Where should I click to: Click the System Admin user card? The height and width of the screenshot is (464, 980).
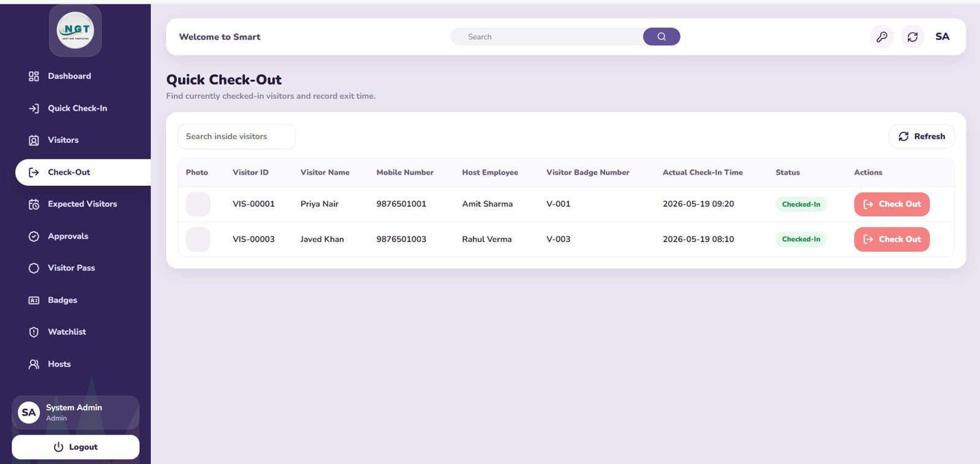click(75, 413)
